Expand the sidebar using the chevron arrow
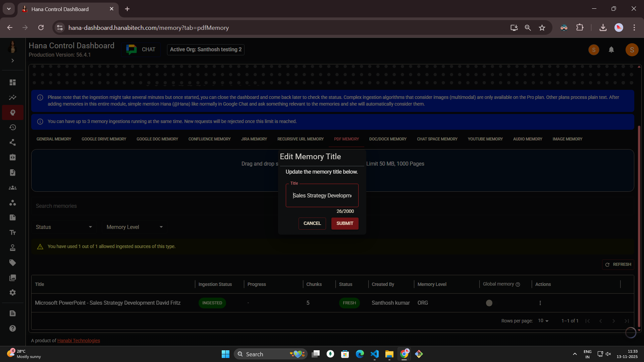This screenshot has height=362, width=644. (12, 61)
